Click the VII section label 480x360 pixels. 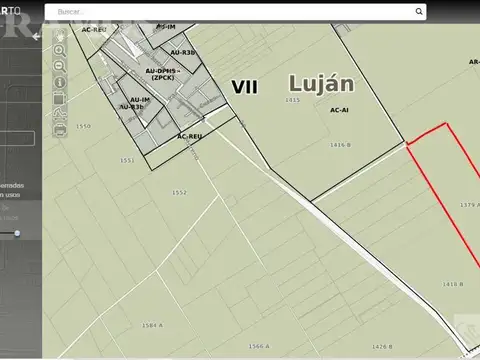pos(245,87)
